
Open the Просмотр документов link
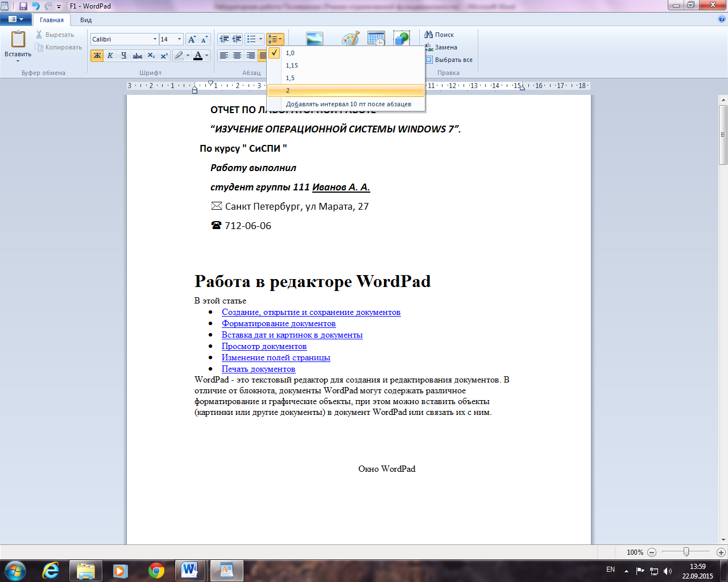tap(264, 346)
